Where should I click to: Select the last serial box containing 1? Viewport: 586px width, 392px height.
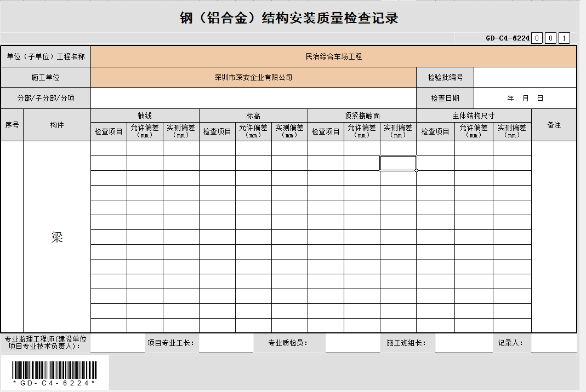click(x=564, y=38)
